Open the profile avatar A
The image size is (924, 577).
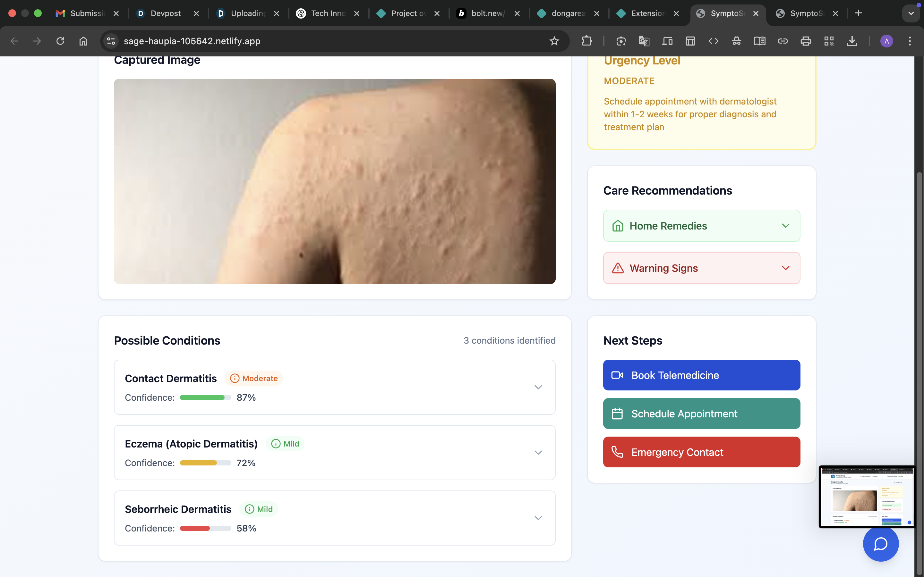click(x=886, y=41)
